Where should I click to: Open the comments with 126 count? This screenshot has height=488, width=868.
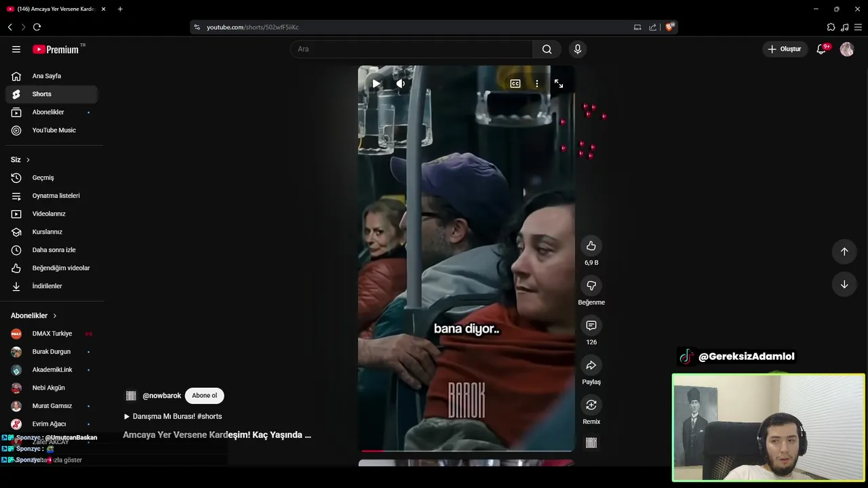click(x=591, y=325)
